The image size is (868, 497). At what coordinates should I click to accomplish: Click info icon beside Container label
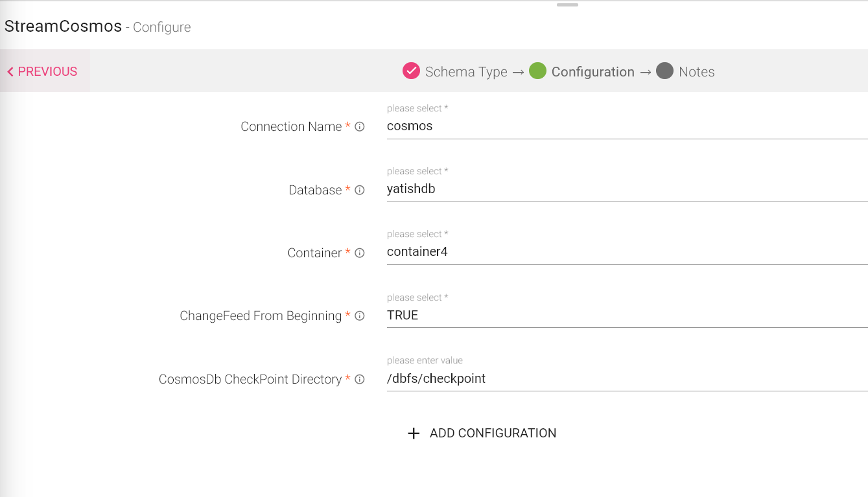(x=360, y=253)
